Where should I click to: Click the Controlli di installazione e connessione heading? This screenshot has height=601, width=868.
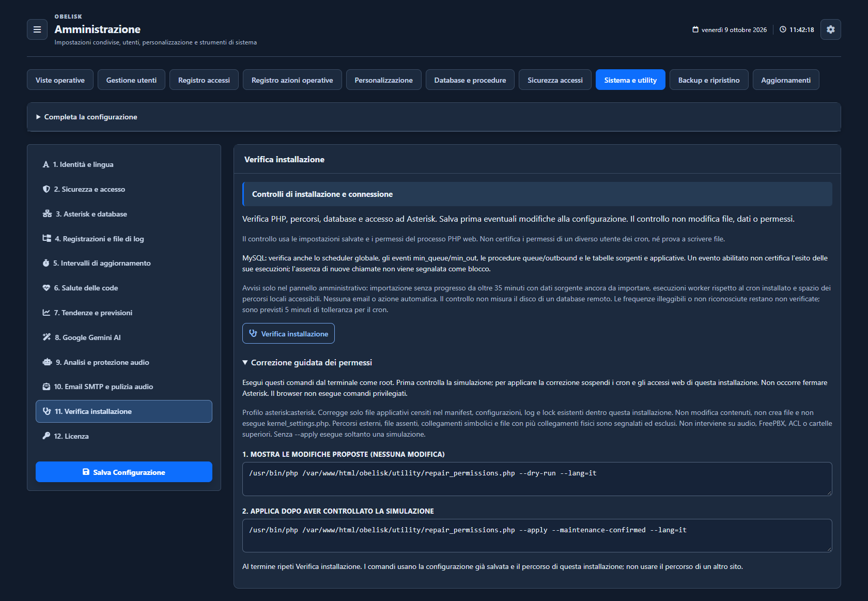(x=322, y=194)
